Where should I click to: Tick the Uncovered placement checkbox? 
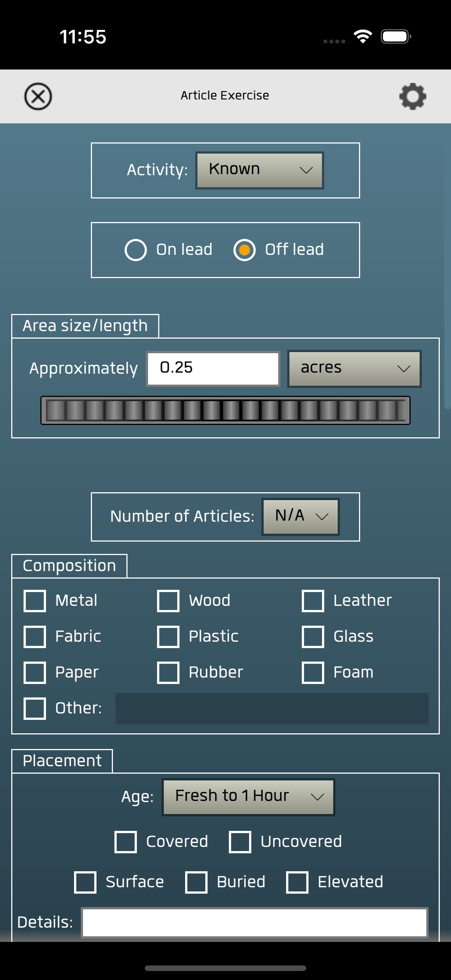[240, 842]
